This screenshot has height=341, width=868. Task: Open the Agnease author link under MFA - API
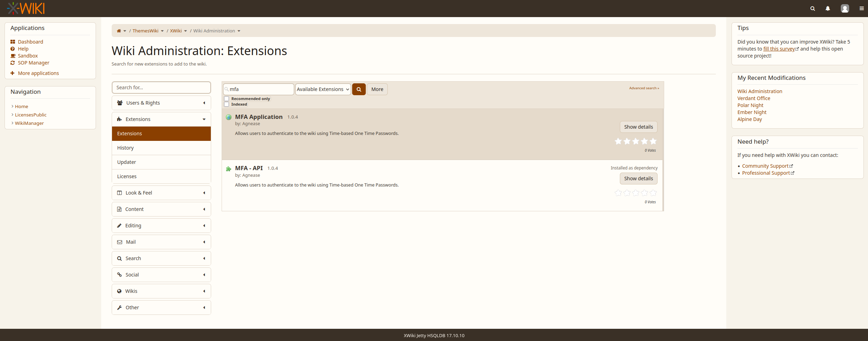pyautogui.click(x=251, y=175)
